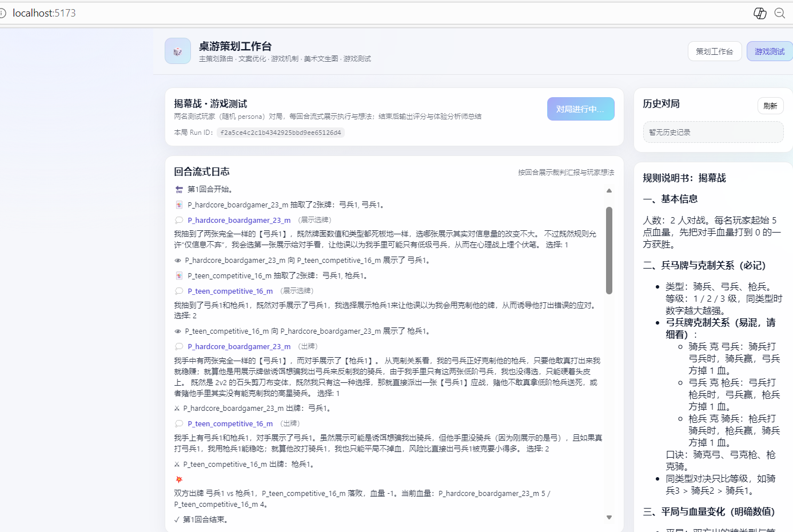Screen dimensions: 793x532
Task: Click the card icon before P_teen_competitive_16_m 抽取了2张牌
Action: (179, 275)
